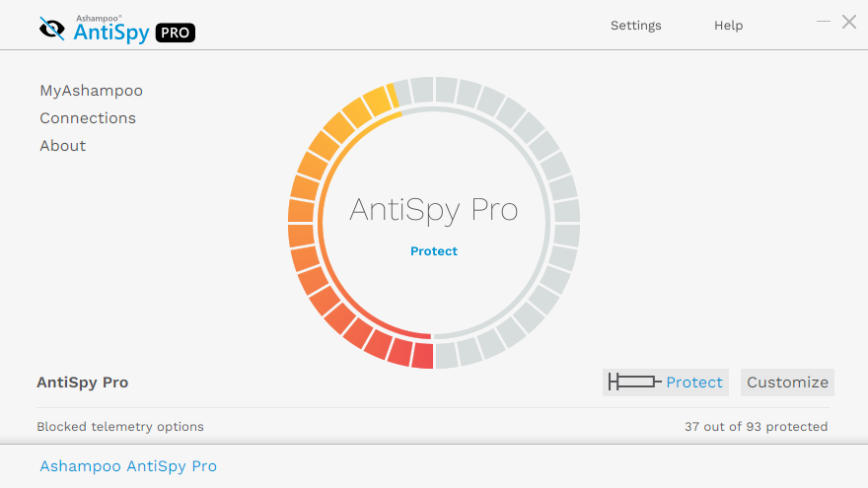Click the red segment at ring bottom
Image resolution: width=868 pixels, height=488 pixels.
pos(422,355)
